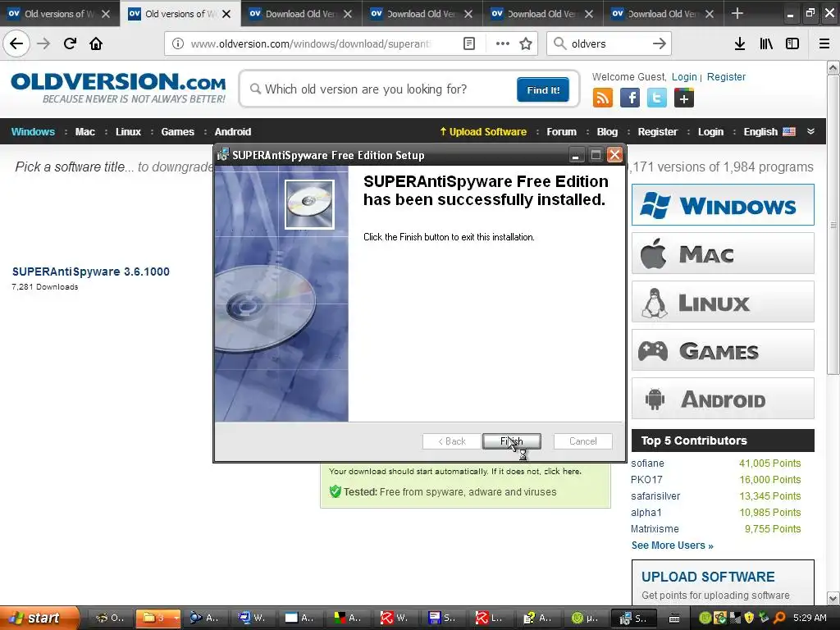Viewport: 840px width, 630px height.
Task: Select Games in site nav bar
Action: click(177, 132)
